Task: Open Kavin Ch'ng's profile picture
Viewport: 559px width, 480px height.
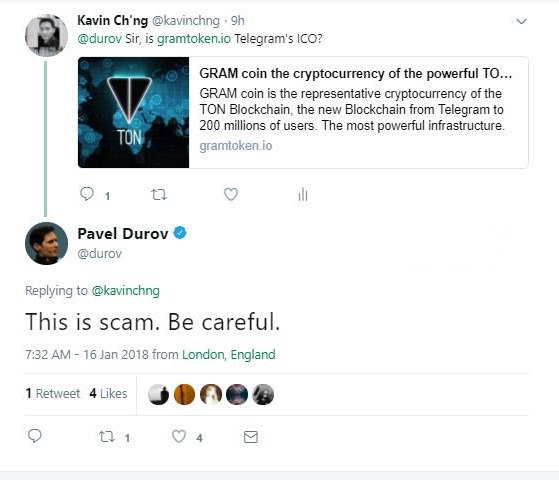Action: tap(46, 35)
